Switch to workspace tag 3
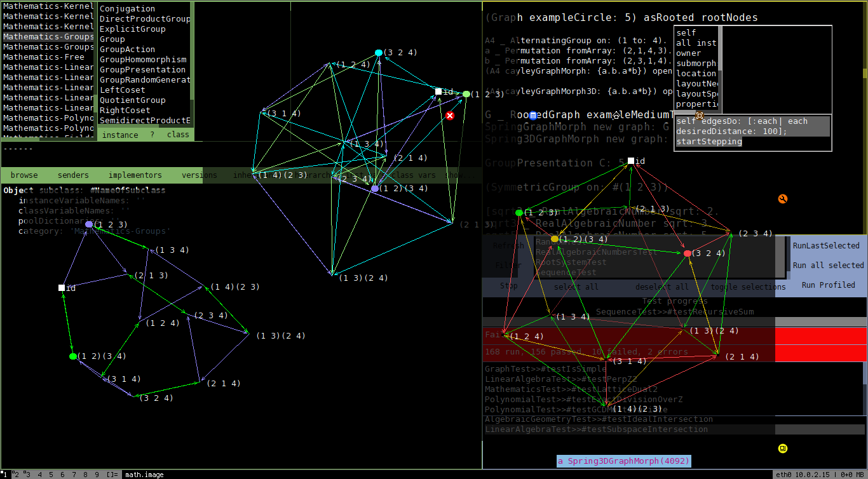Image resolution: width=868 pixels, height=479 pixels. tap(27, 475)
